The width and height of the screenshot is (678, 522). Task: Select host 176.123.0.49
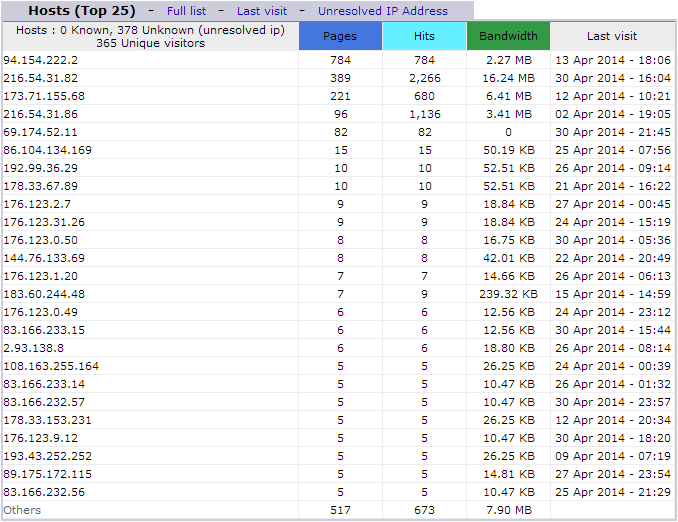pyautogui.click(x=41, y=312)
